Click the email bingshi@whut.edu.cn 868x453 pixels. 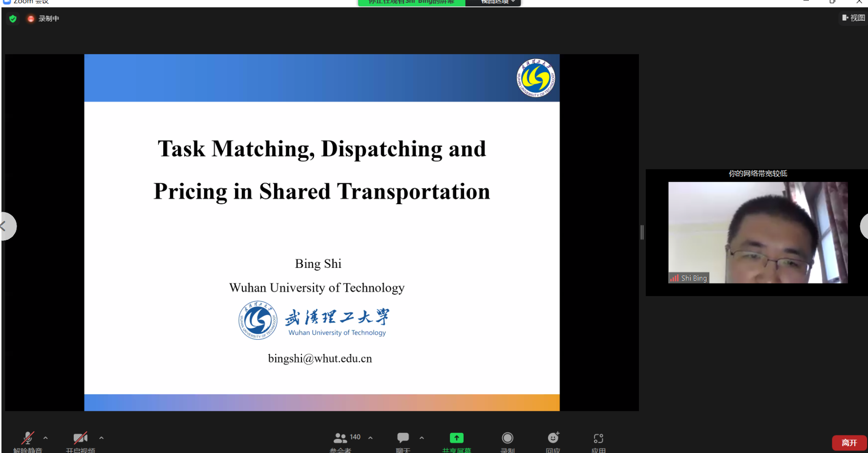point(320,359)
